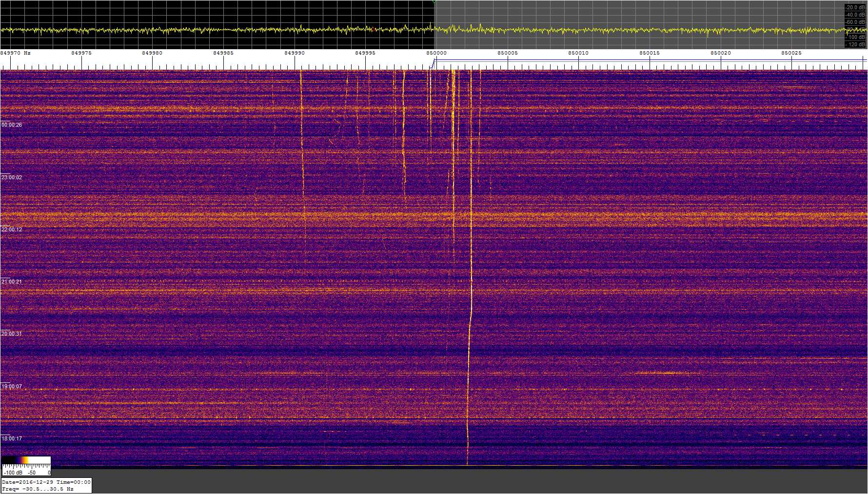Viewport: 868px width, 494px height.
Task: Click the waterfall color palette gradient bar
Action: (x=26, y=460)
